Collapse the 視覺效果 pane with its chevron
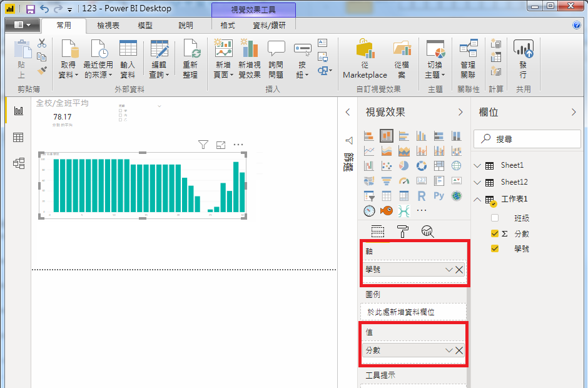The width and height of the screenshot is (588, 388). (x=460, y=112)
